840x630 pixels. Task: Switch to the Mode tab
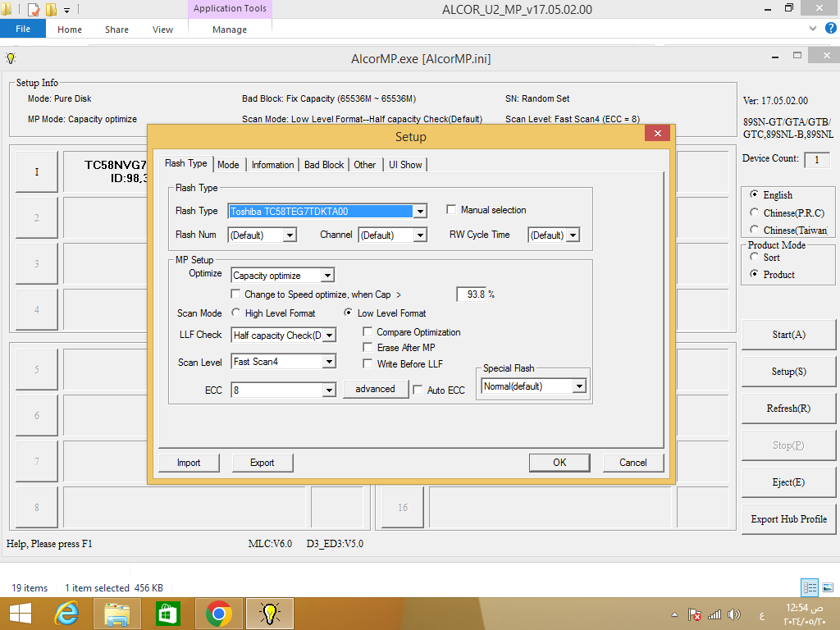pos(228,164)
